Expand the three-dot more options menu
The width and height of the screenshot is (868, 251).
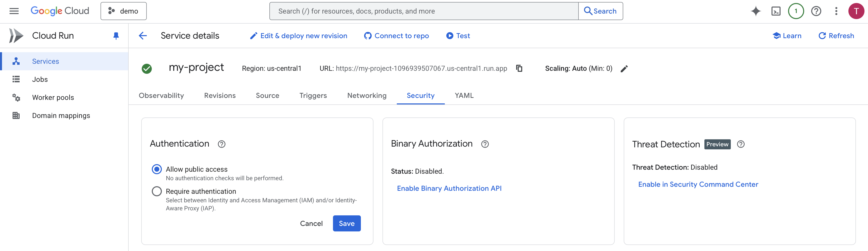tap(836, 11)
